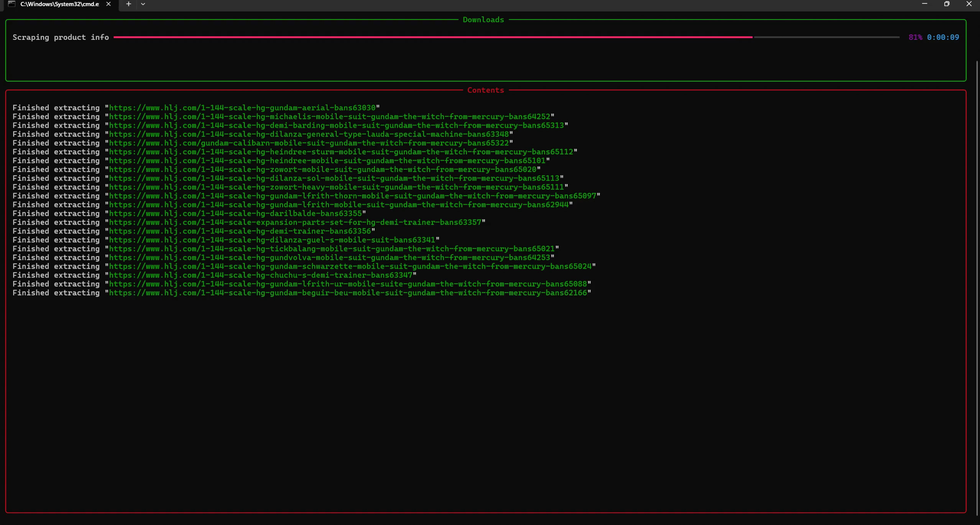Viewport: 980px width, 525px height.
Task: Open the michaelis bans64252 URL
Action: 330,116
